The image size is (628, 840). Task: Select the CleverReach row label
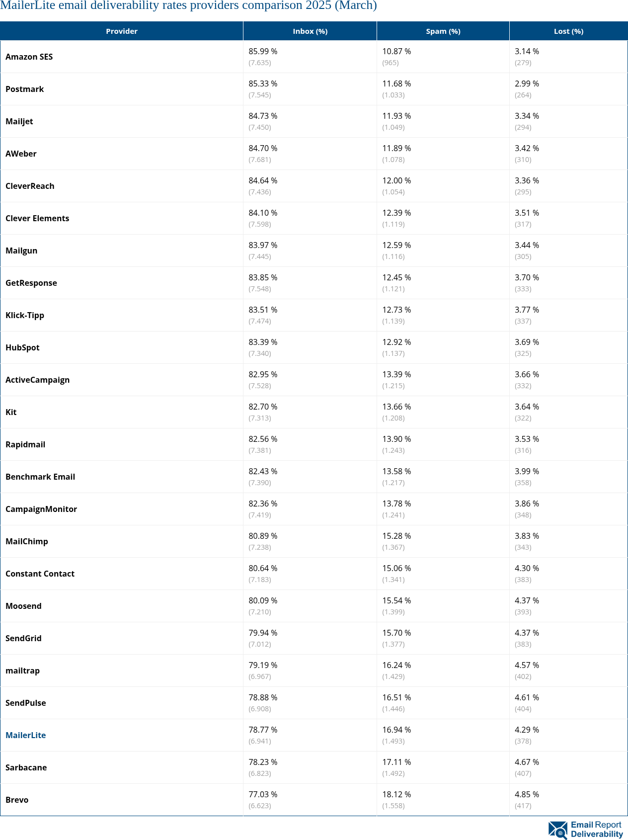point(30,186)
